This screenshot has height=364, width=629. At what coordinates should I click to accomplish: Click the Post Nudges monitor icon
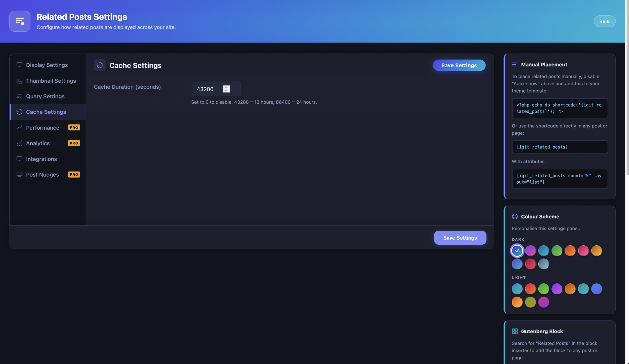pos(19,174)
